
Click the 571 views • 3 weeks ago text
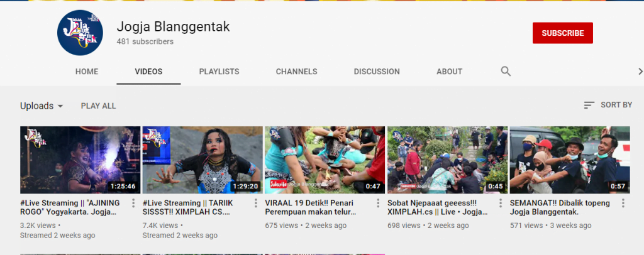tap(550, 225)
